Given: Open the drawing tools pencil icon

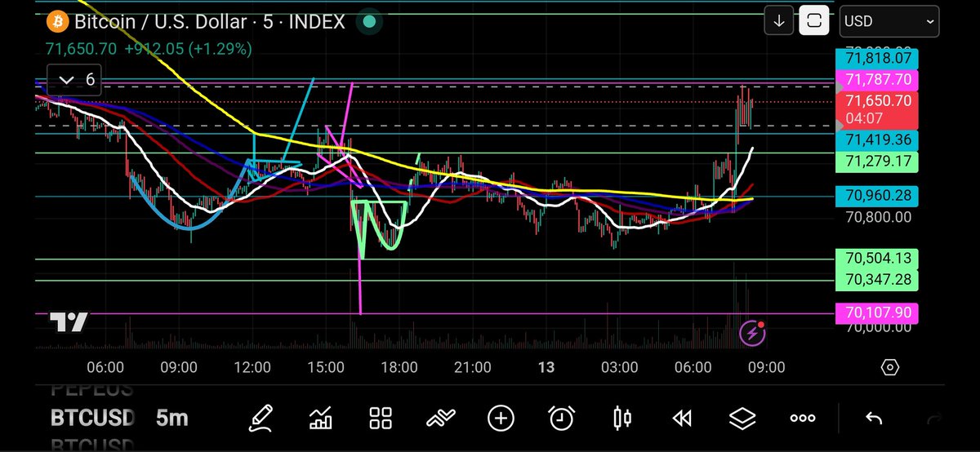Looking at the screenshot, I should point(262,419).
